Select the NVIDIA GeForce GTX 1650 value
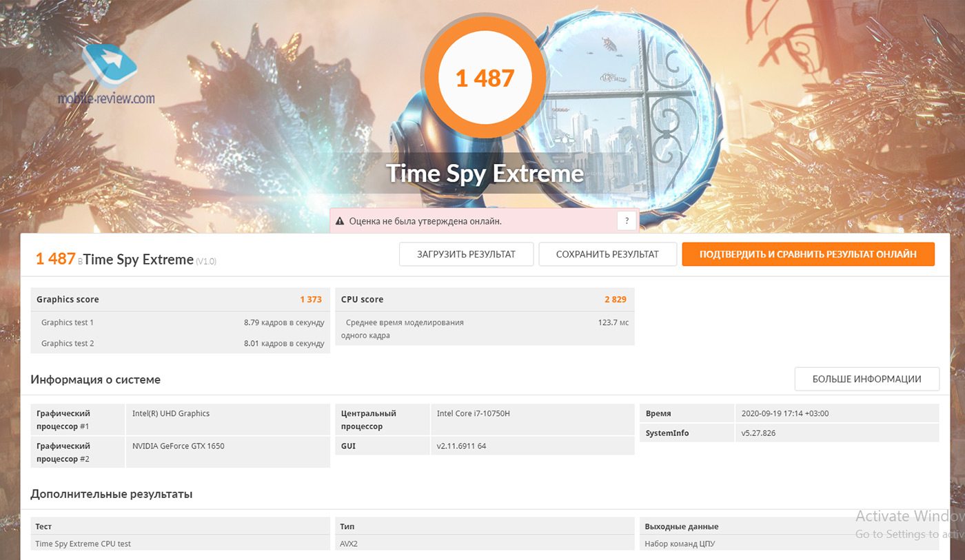Image resolution: width=965 pixels, height=560 pixels. (179, 446)
